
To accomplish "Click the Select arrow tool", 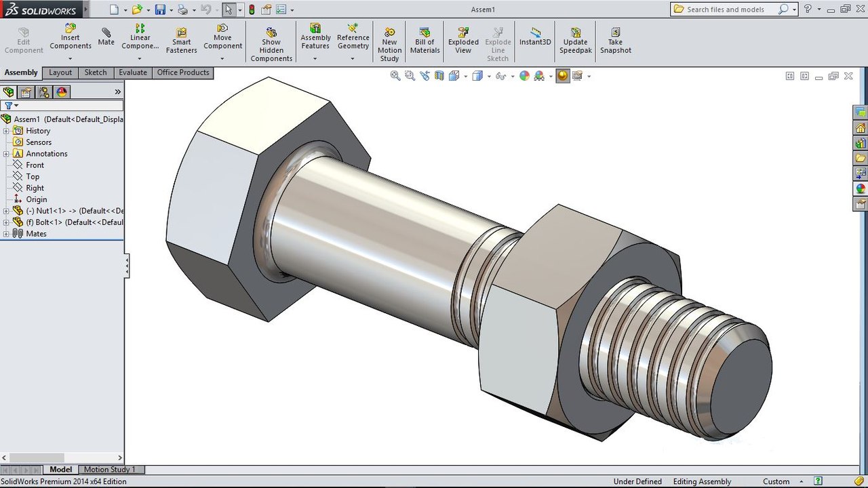I will coord(229,9).
